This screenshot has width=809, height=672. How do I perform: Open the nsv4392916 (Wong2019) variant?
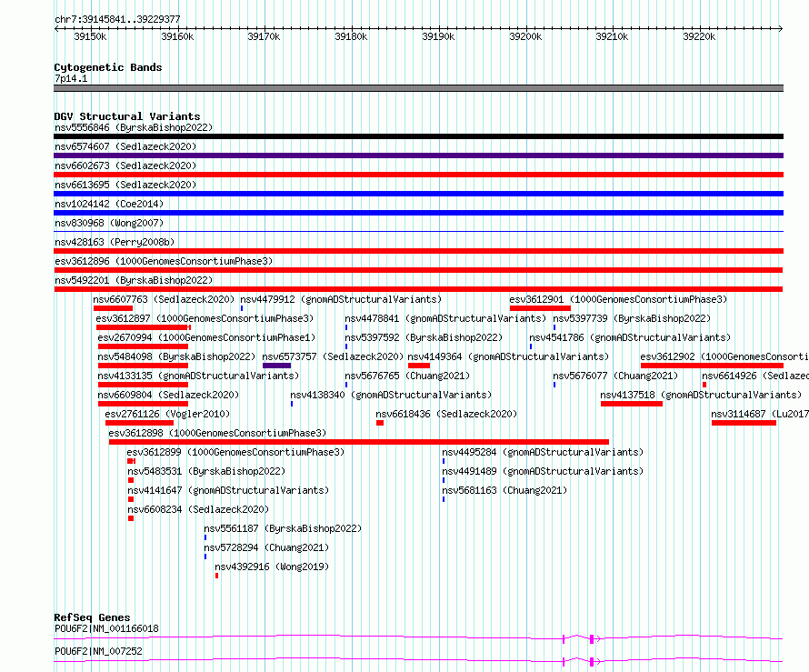(x=272, y=567)
